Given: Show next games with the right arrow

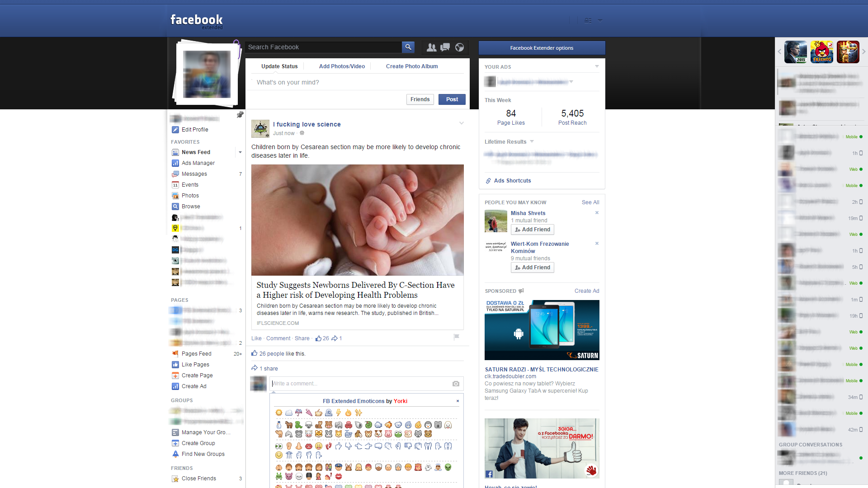Looking at the screenshot, I should tap(863, 52).
